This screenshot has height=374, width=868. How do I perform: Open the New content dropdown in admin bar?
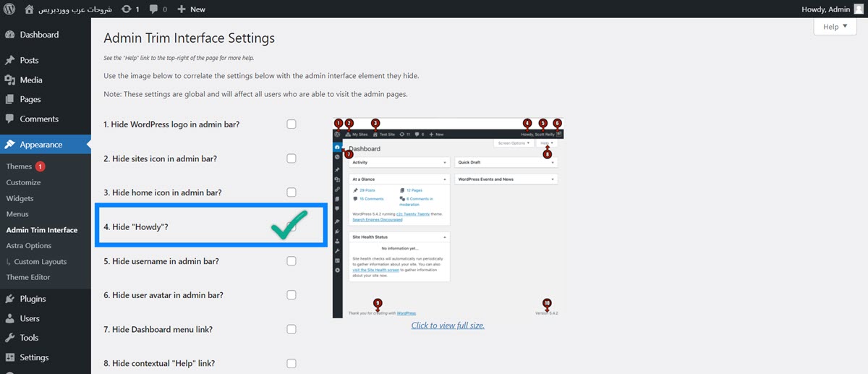pyautogui.click(x=191, y=9)
